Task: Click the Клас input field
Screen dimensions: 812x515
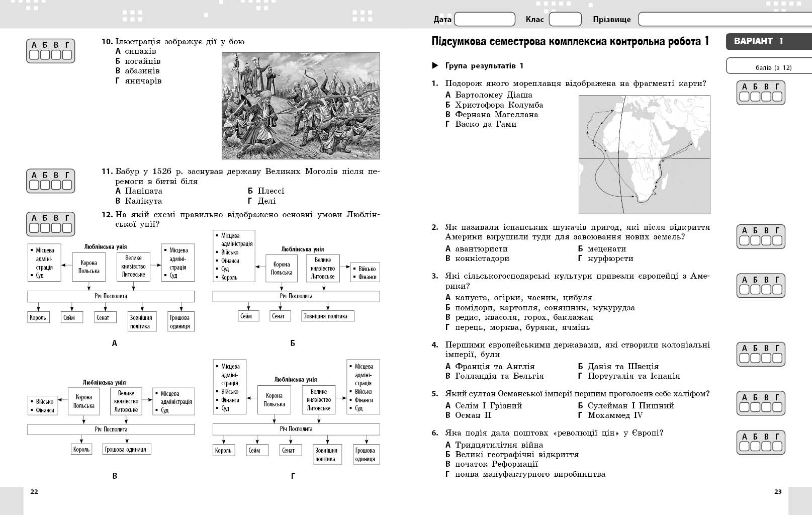Action: click(x=565, y=20)
